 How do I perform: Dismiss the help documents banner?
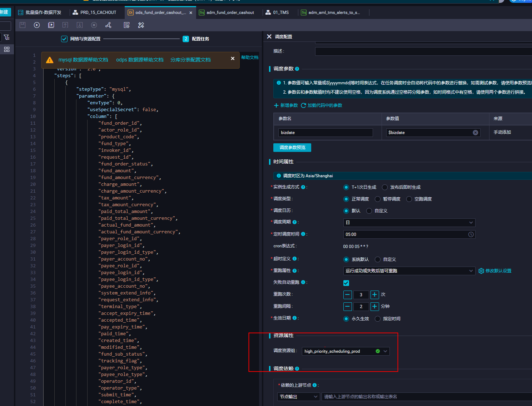233,58
